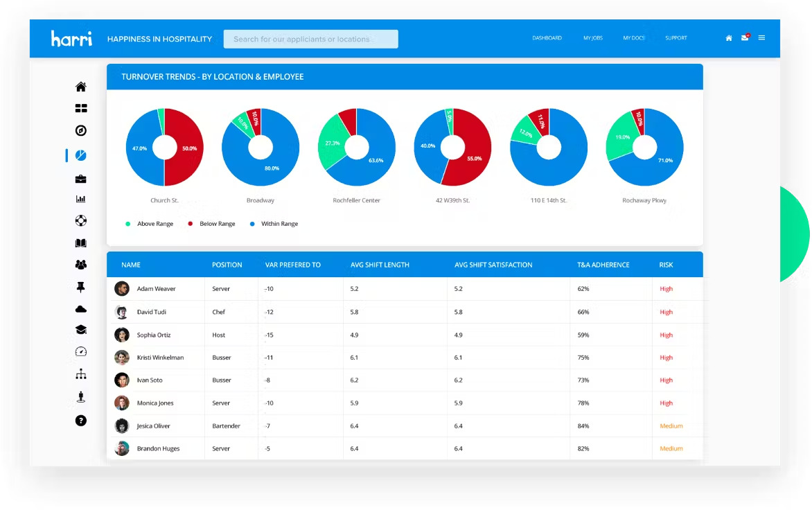Open Sophia Ortiz employee row name

click(153, 335)
